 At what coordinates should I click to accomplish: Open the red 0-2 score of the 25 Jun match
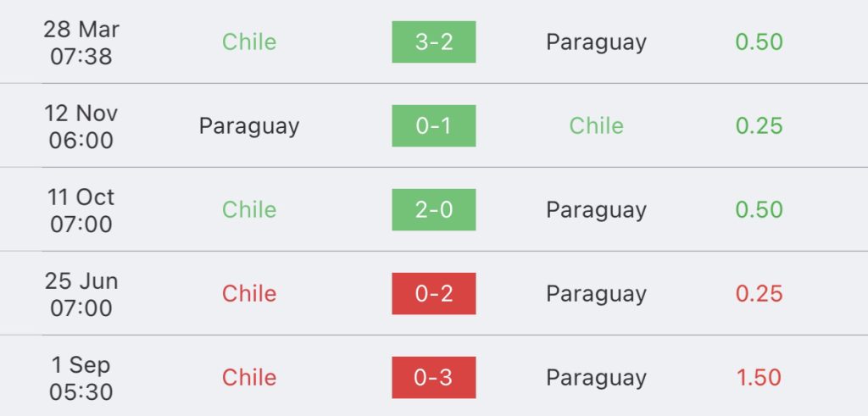pyautogui.click(x=433, y=293)
